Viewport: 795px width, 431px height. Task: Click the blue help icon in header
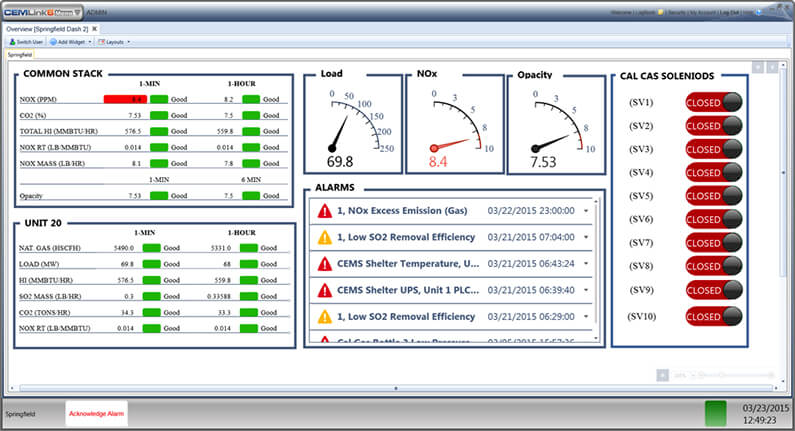point(759,12)
